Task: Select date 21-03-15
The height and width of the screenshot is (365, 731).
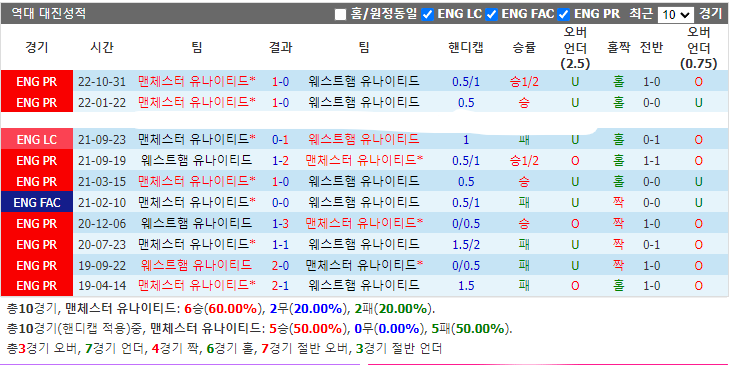Action: pos(102,181)
